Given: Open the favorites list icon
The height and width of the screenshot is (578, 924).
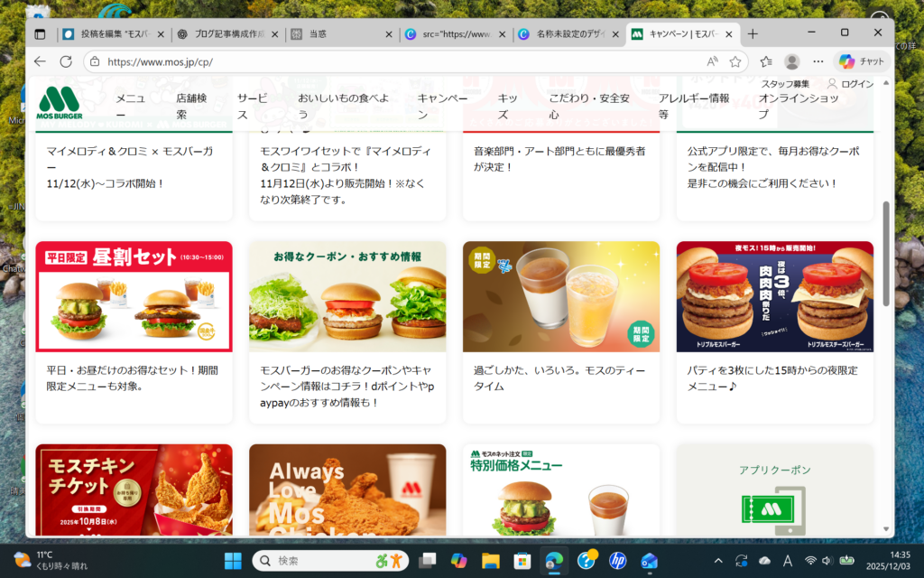Looking at the screenshot, I should 766,61.
